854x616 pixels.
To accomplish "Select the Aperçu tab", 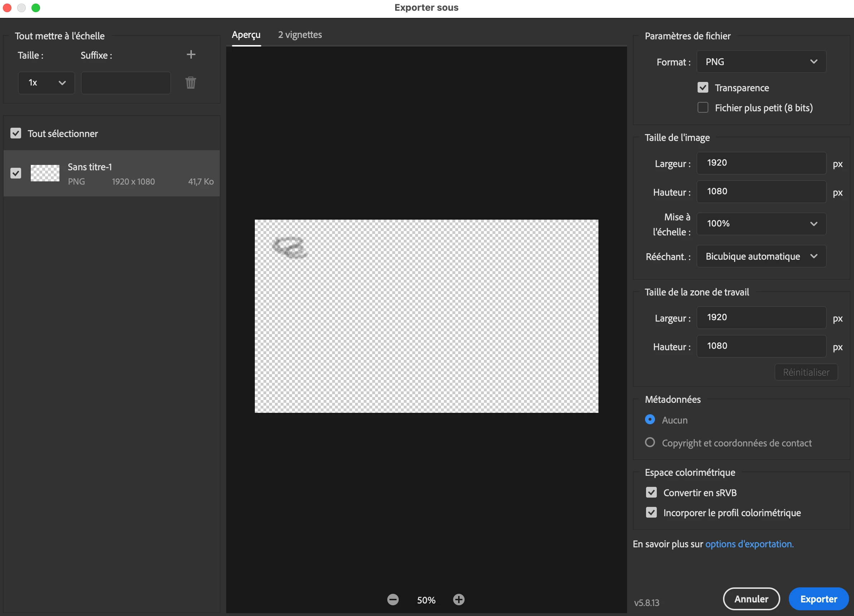I will (x=246, y=35).
